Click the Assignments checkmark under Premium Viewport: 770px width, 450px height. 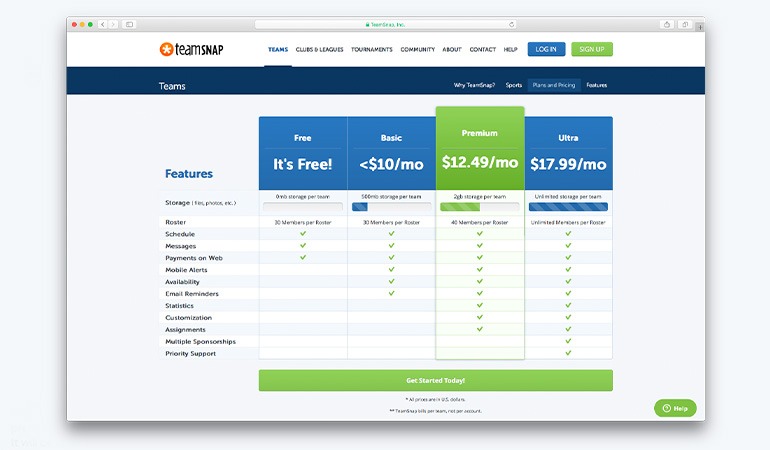pos(480,329)
